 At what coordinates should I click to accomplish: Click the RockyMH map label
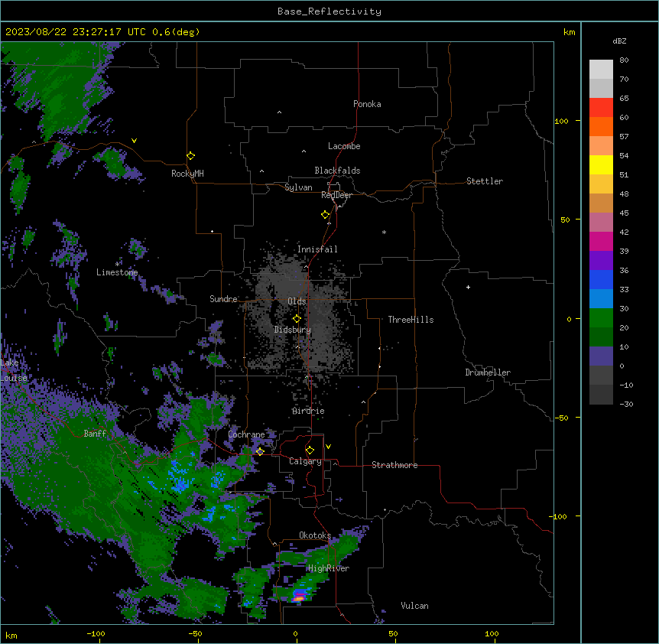(x=187, y=174)
